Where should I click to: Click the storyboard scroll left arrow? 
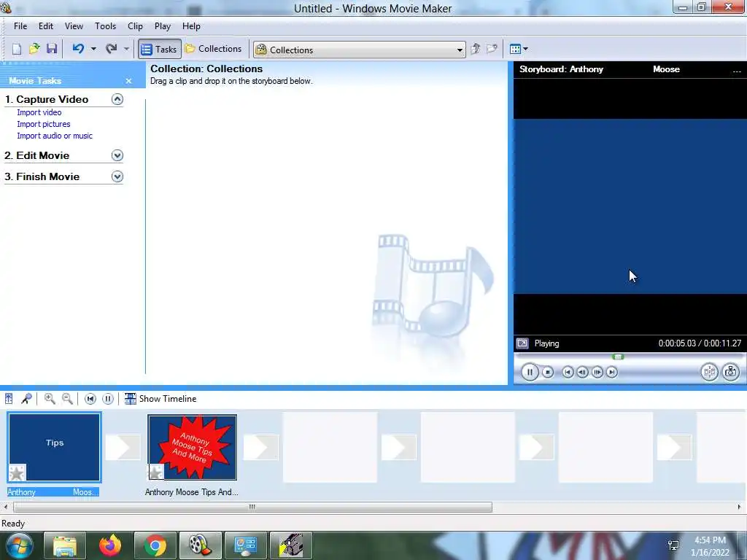pyautogui.click(x=6, y=507)
